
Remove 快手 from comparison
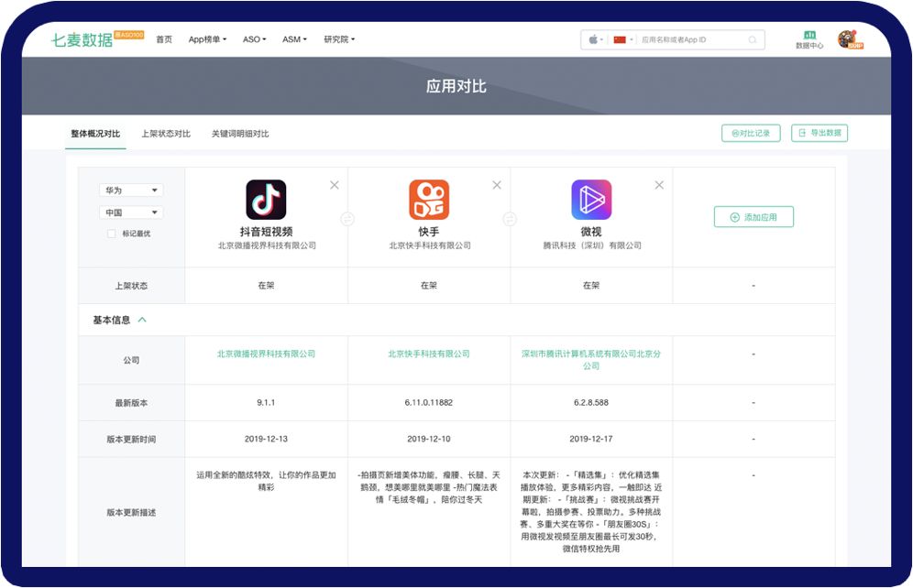[497, 185]
